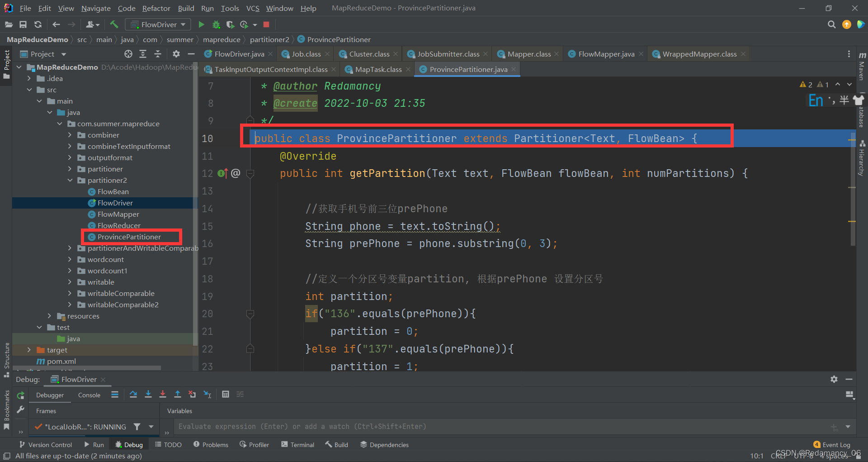Collapse all in Project panel toolbar
The image size is (868, 462).
(158, 54)
